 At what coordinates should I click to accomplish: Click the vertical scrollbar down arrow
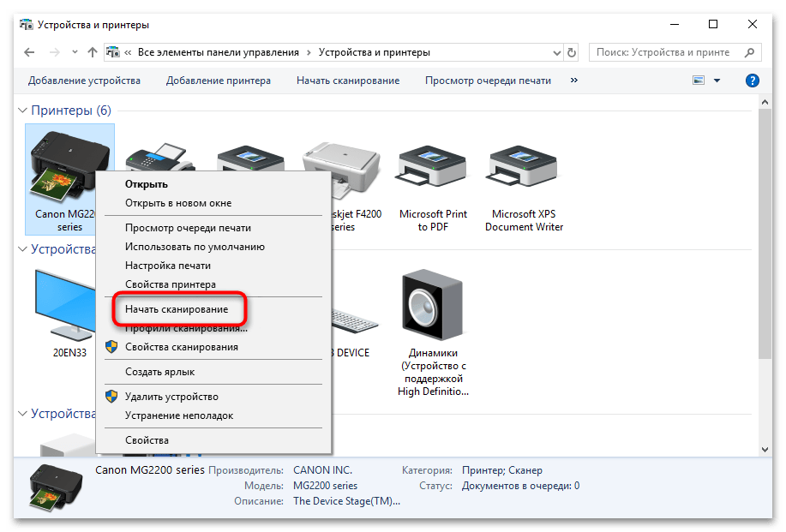pos(765,449)
